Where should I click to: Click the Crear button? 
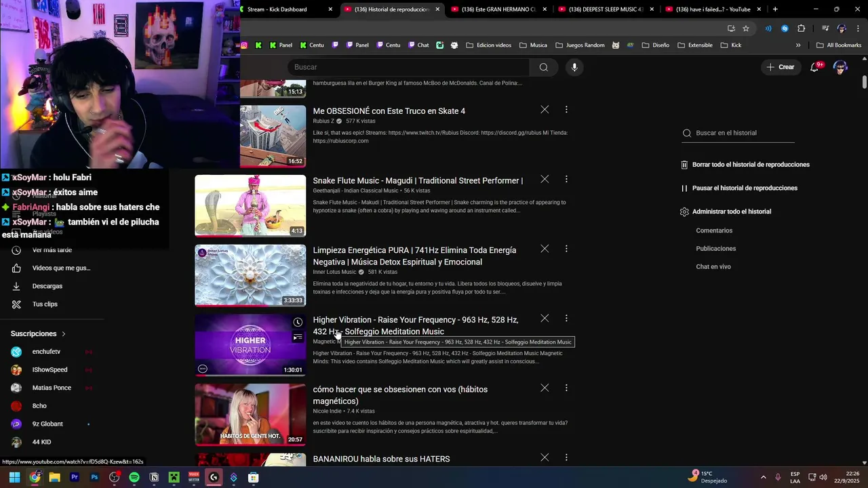click(x=780, y=67)
